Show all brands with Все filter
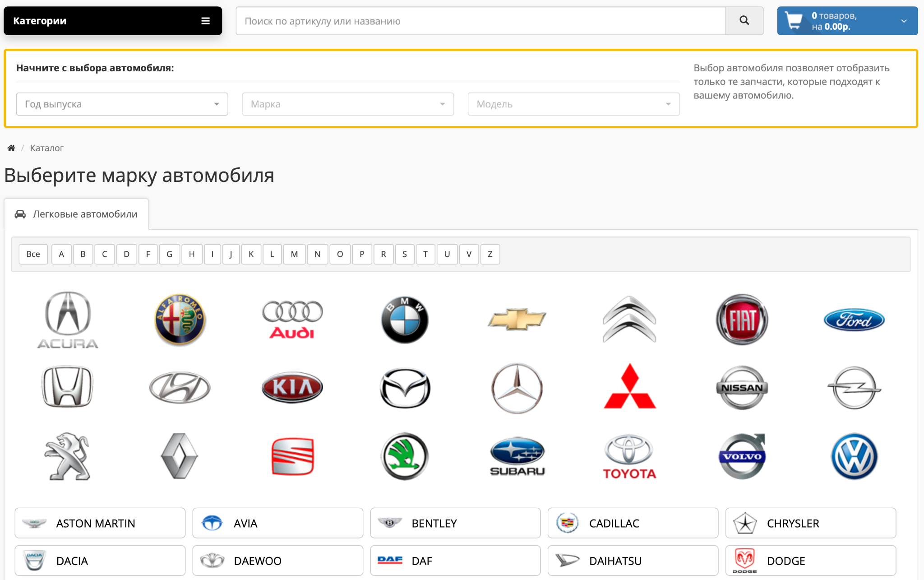The image size is (924, 580). pos(33,254)
